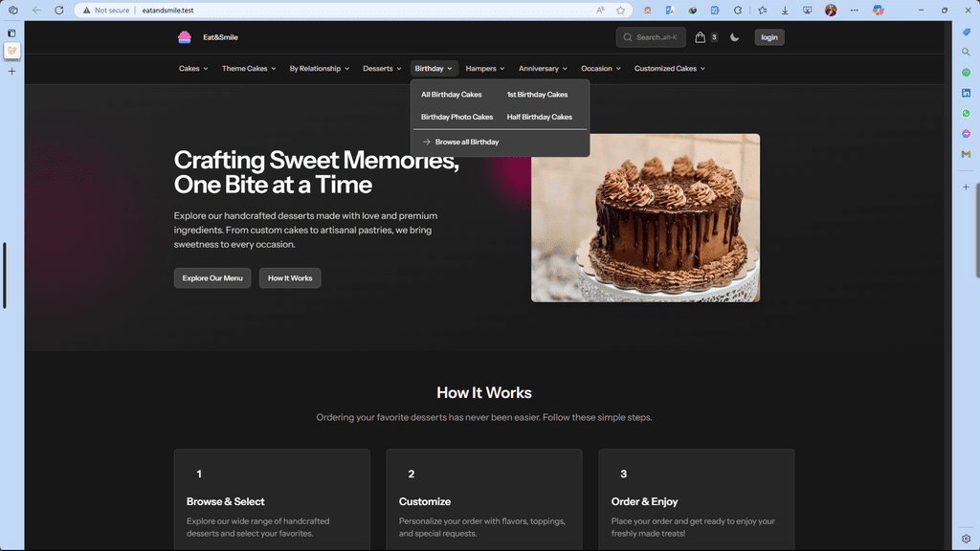
Task: Click the Customize step card heading
Action: click(x=424, y=501)
